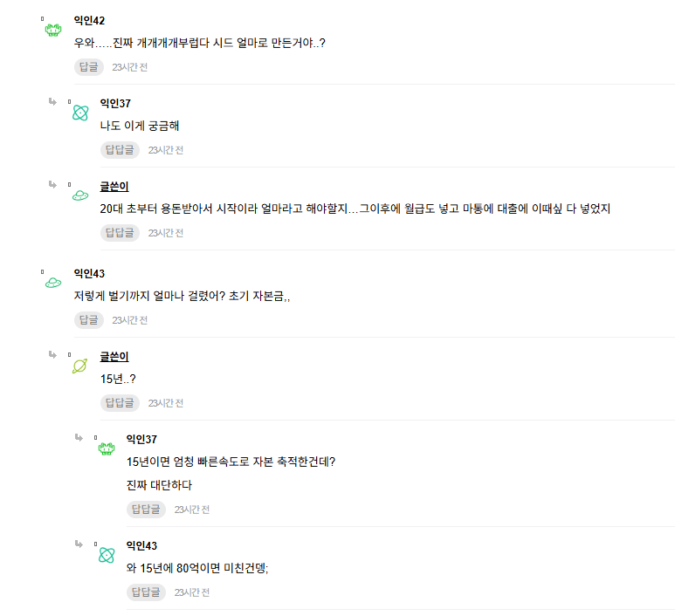
Task: Click the 익인43 username above "저렇게 벌기까지"
Action: 89,274
